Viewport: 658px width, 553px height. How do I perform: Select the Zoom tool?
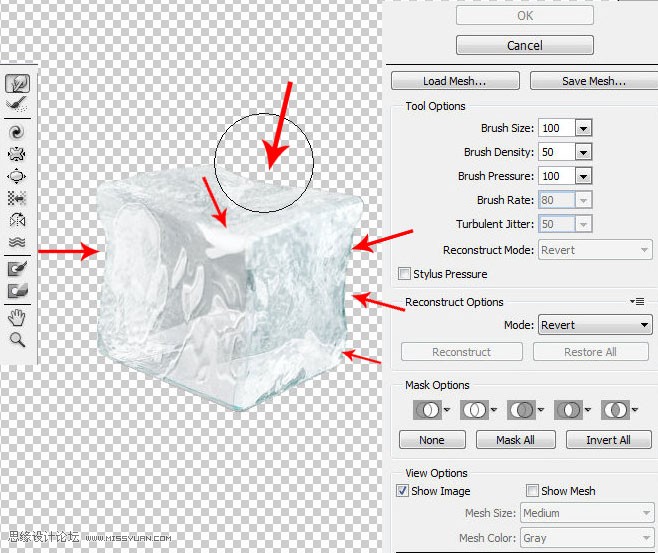[x=17, y=339]
